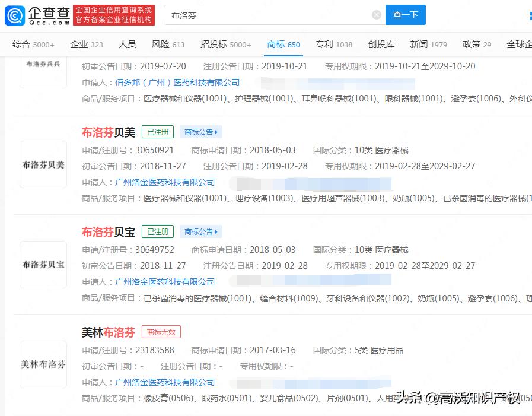Viewport: 532px width, 416px height.
Task: Click the search input containing 布洛芬
Action: [x=267, y=15]
